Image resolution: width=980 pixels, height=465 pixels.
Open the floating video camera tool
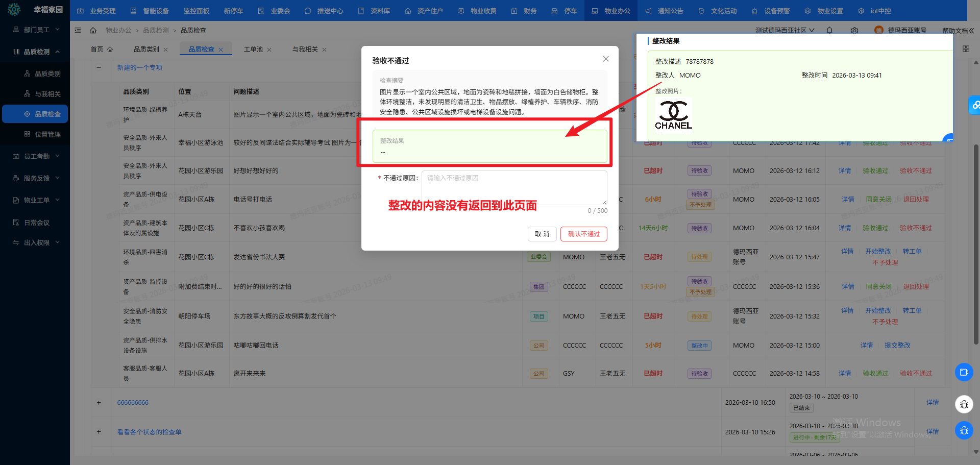click(964, 373)
